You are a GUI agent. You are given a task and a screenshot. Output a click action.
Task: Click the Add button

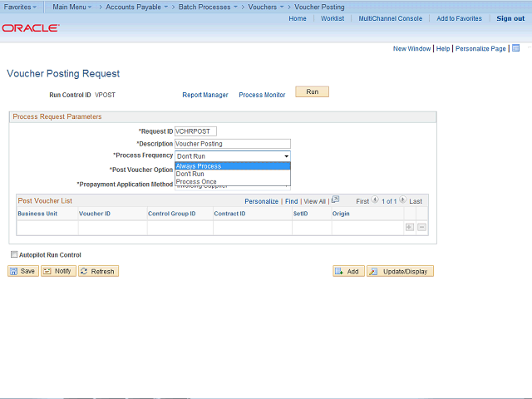348,271
